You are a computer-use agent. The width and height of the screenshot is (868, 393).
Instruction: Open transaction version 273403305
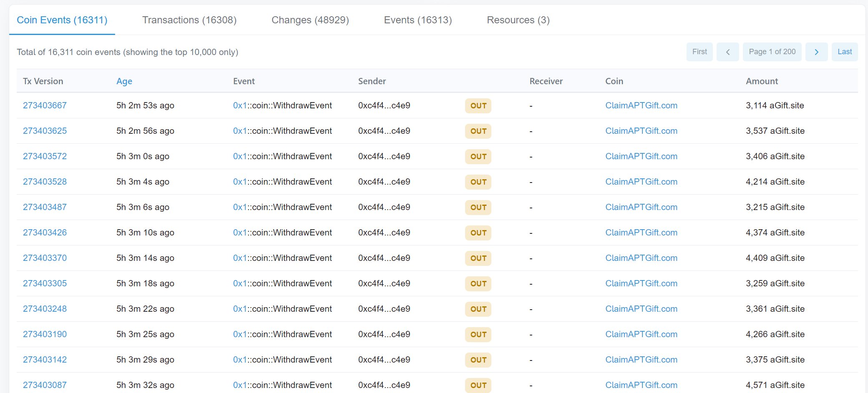pyautogui.click(x=45, y=283)
